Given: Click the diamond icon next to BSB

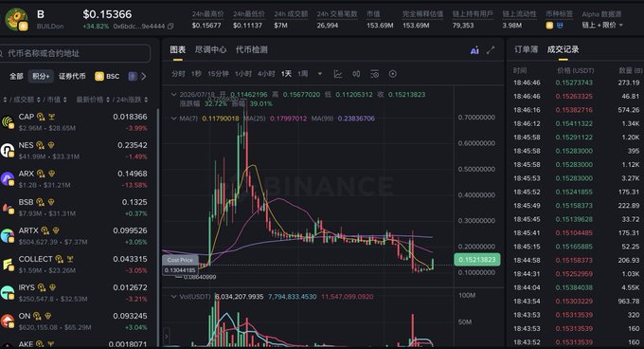Looking at the screenshot, I should coord(51,202).
